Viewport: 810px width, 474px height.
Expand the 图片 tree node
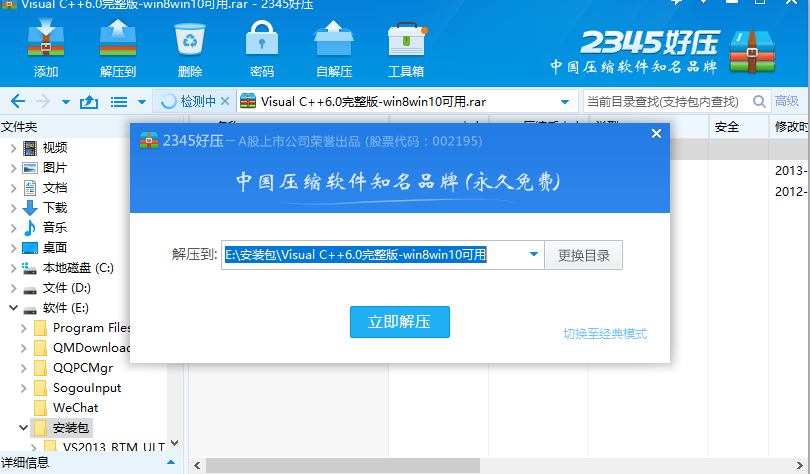coord(14,168)
